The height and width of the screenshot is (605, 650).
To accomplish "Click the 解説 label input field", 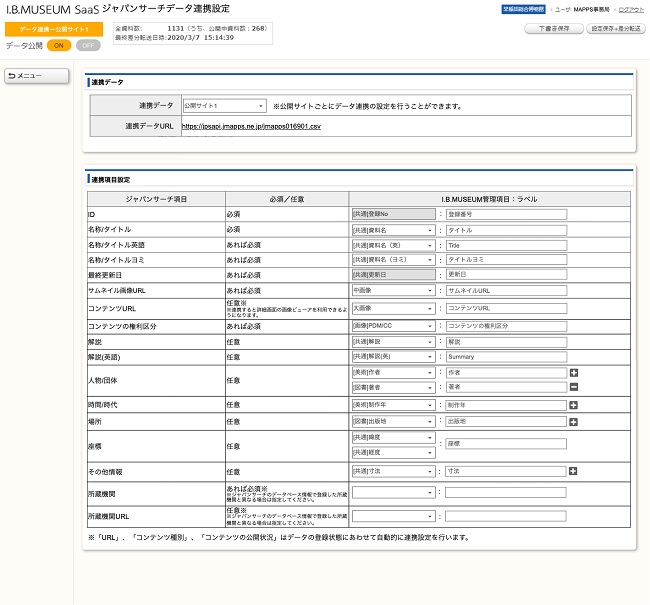I will pos(506,342).
